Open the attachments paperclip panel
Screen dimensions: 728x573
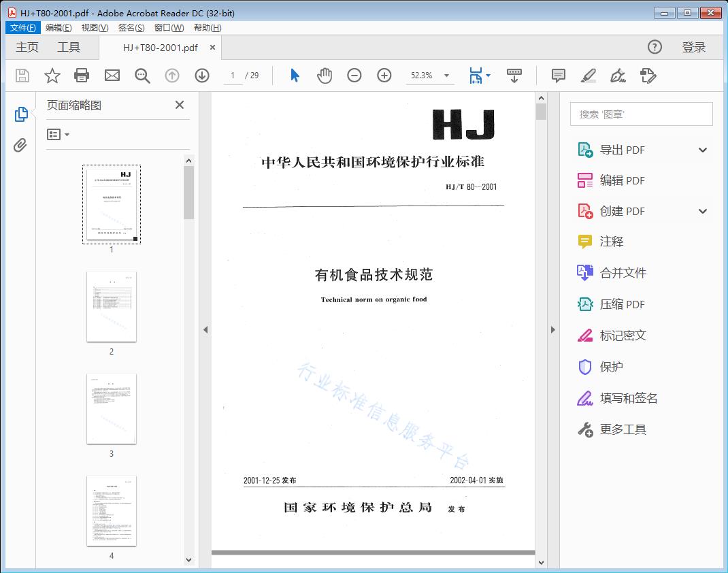coord(21,145)
